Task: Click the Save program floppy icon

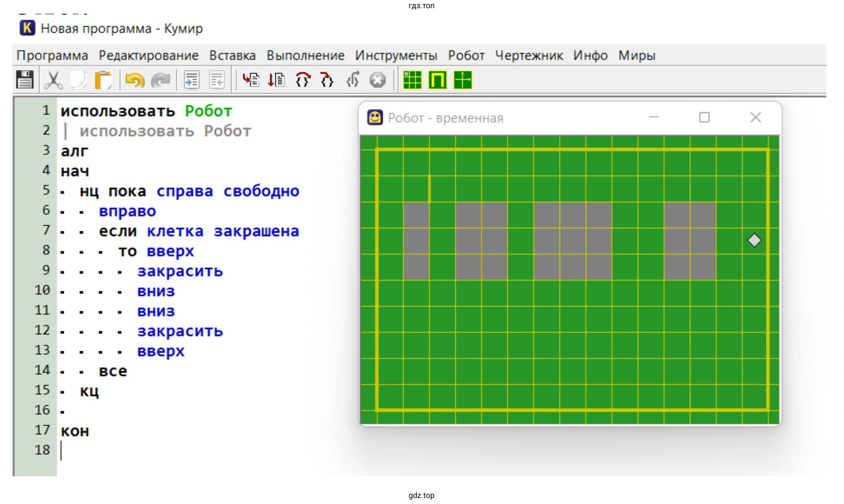Action: [25, 80]
